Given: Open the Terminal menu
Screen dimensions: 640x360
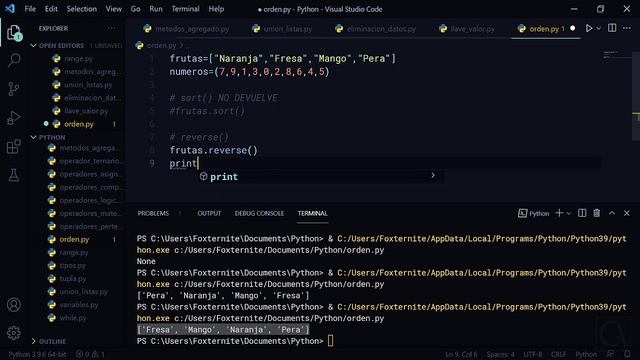Looking at the screenshot, I should click(x=185, y=9).
